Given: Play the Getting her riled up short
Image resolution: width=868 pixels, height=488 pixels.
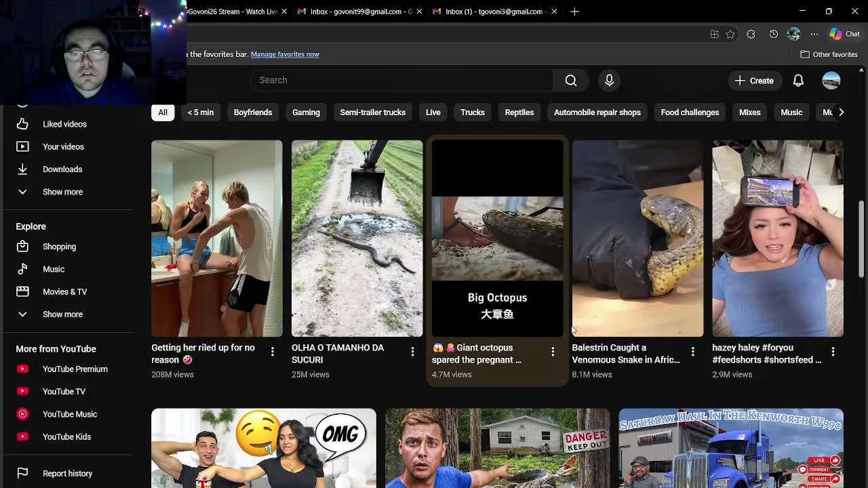Looking at the screenshot, I should 217,239.
